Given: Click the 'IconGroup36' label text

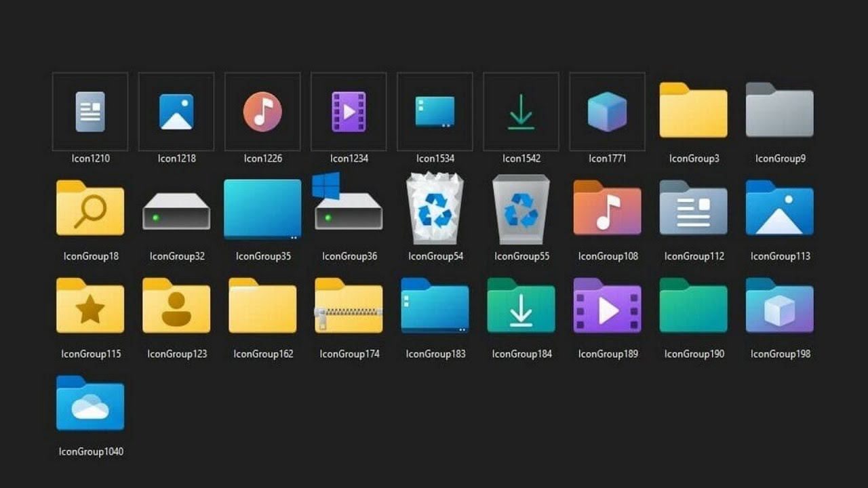Looking at the screenshot, I should [x=349, y=256].
